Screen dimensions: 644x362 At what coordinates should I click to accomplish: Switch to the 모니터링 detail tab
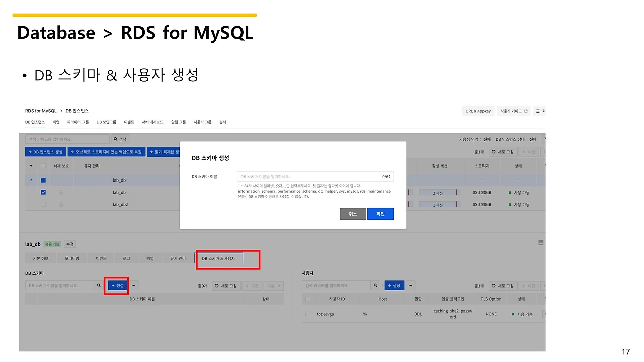(72, 258)
